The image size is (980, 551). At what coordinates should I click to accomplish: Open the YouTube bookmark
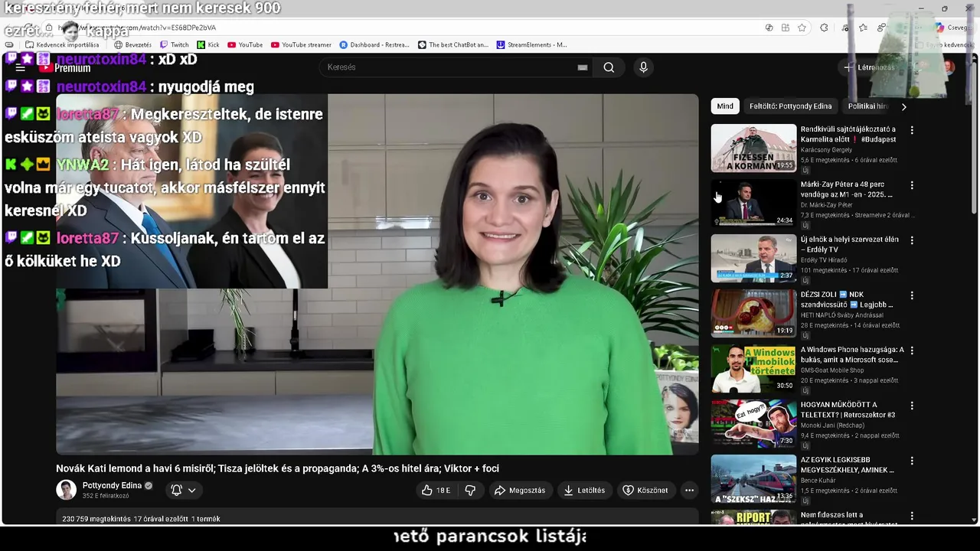pyautogui.click(x=244, y=44)
